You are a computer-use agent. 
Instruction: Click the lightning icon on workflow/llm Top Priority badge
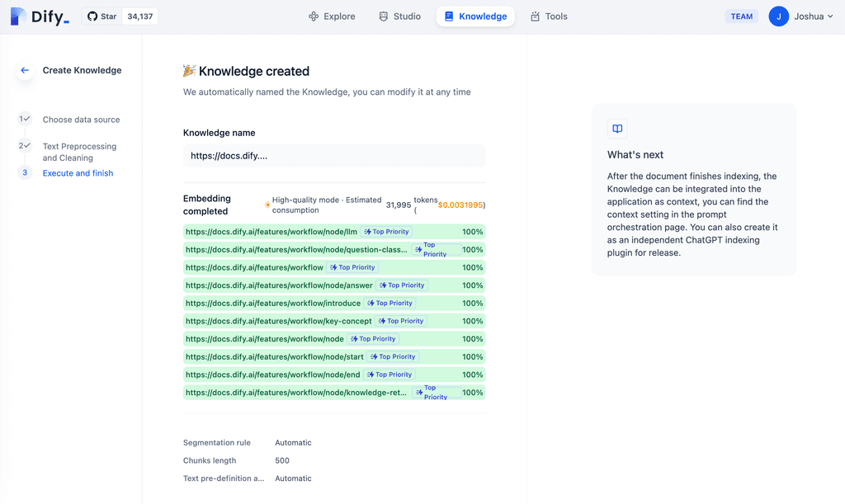pyautogui.click(x=369, y=232)
